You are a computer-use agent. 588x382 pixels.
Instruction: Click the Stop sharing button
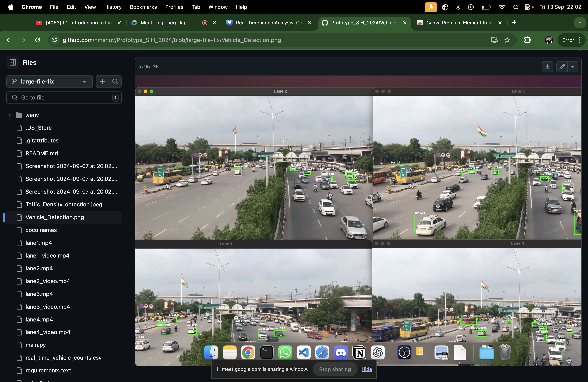point(335,369)
